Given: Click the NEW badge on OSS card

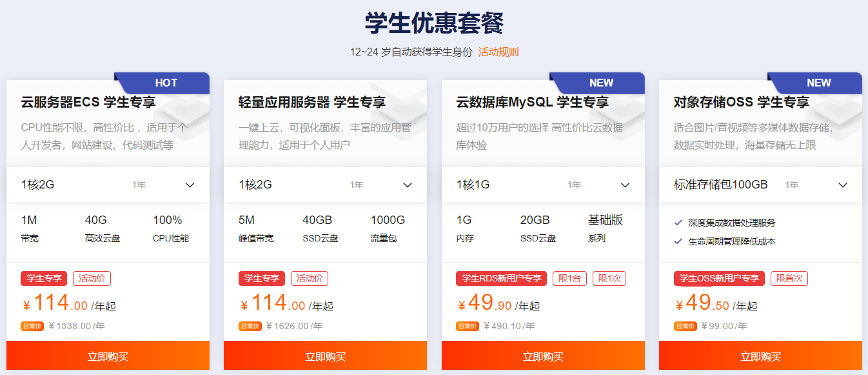Looking at the screenshot, I should click(x=819, y=83).
